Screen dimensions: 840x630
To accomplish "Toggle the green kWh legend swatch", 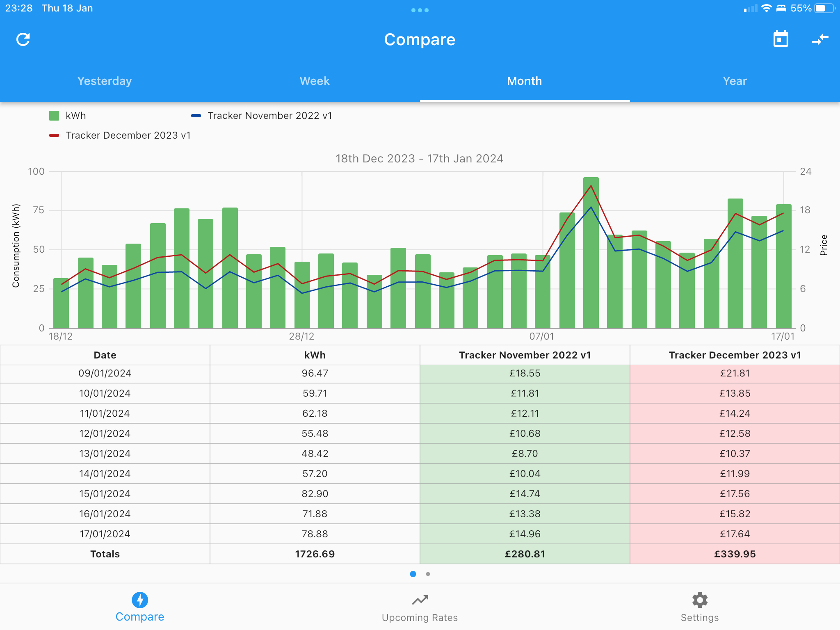I will click(x=54, y=116).
